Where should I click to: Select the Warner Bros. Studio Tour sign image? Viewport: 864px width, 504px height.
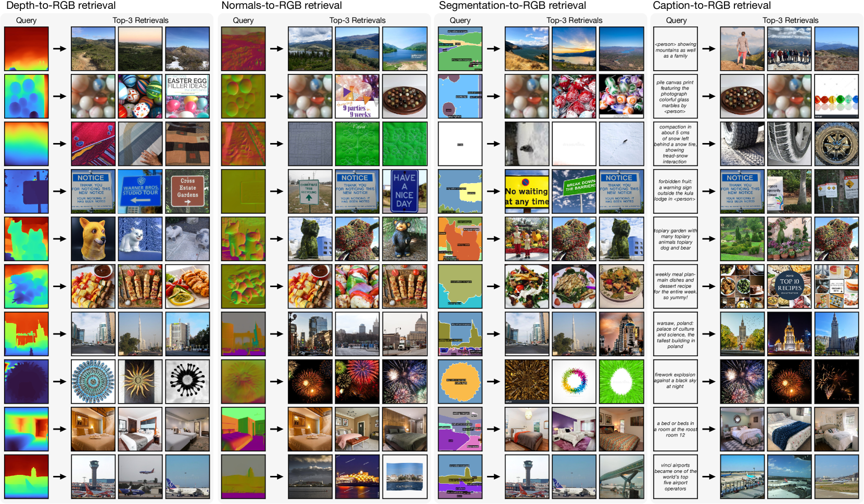click(x=140, y=191)
